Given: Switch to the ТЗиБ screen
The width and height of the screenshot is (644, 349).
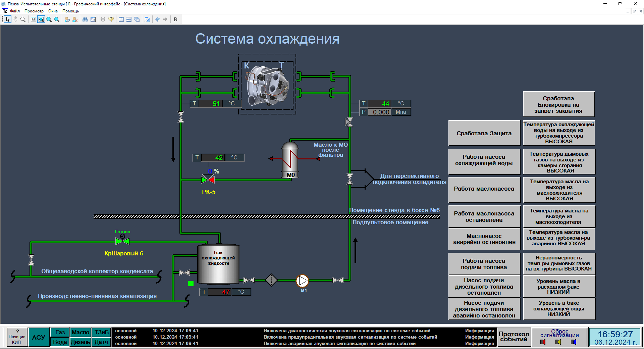Looking at the screenshot, I should tap(101, 333).
